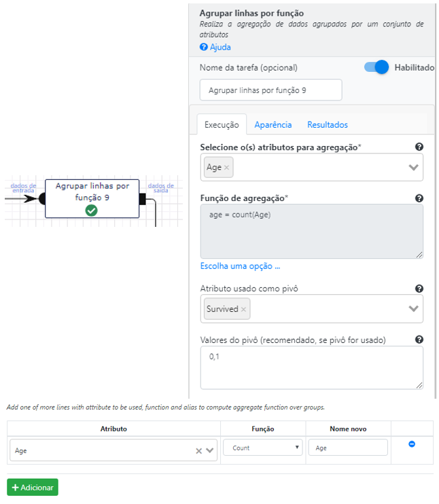The width and height of the screenshot is (439, 504).
Task: Expand the aggregation attributes dropdown
Action: tap(413, 168)
